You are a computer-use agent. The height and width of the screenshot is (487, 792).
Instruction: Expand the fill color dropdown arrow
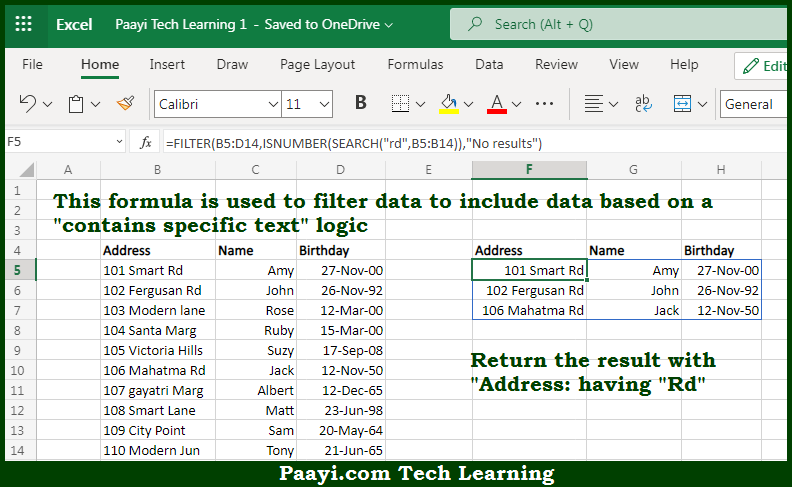(468, 105)
